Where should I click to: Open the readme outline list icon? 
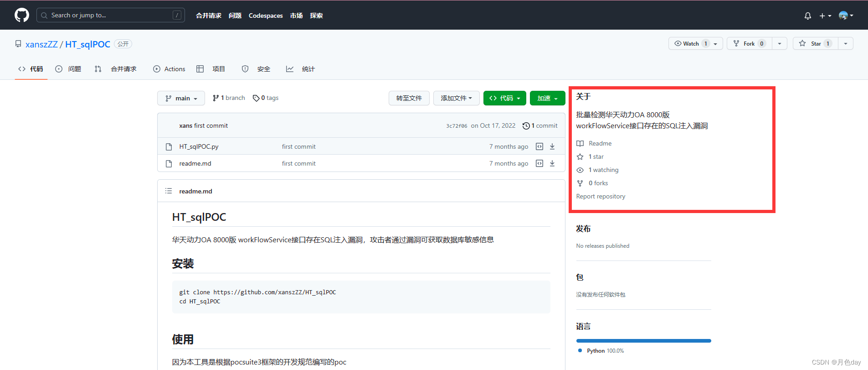(x=169, y=191)
